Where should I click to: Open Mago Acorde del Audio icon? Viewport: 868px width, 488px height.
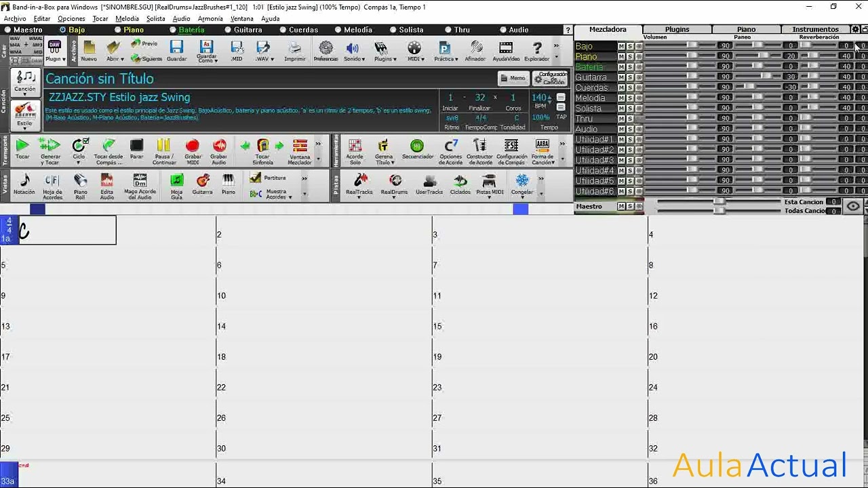pos(140,186)
